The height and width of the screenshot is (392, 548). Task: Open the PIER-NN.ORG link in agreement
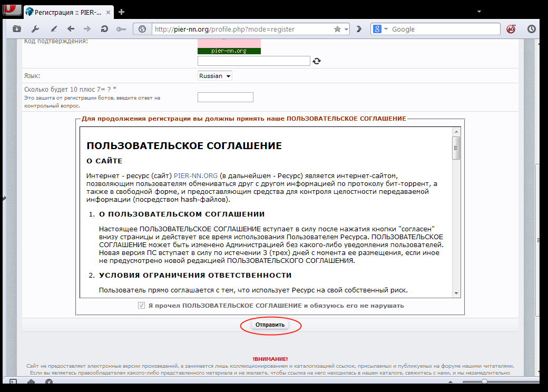click(x=195, y=175)
